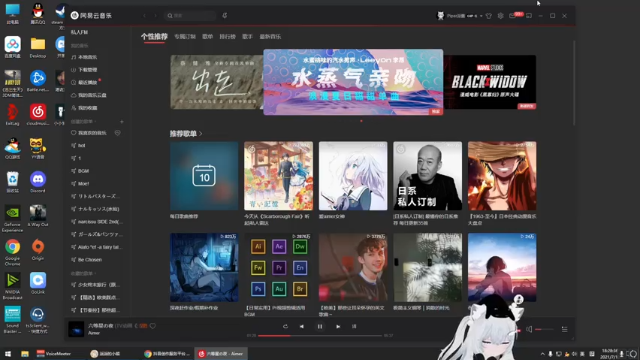Image resolution: width=640 pixels, height=360 pixels.
Task: Open the Black Widow soundtrack banner
Action: click(490, 82)
